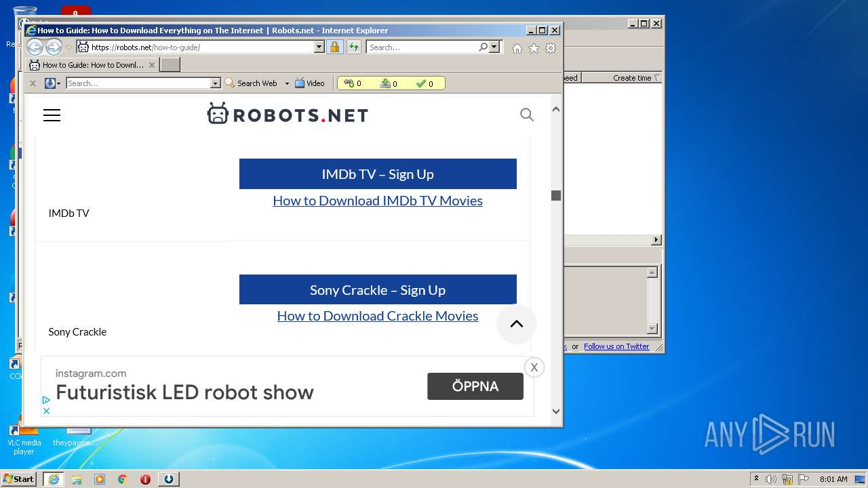
Task: Go to the IE Home icon
Action: point(517,48)
